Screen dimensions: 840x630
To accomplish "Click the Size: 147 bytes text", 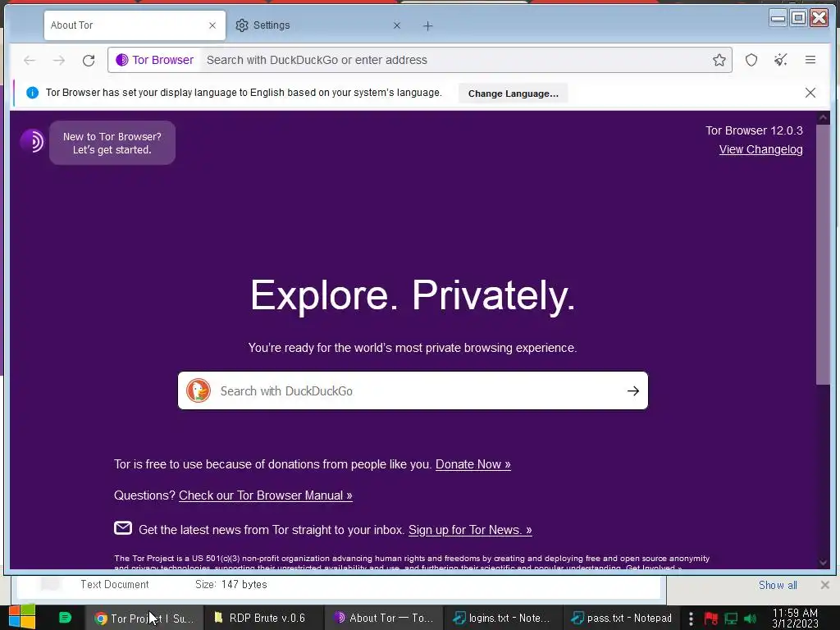I will (x=231, y=584).
